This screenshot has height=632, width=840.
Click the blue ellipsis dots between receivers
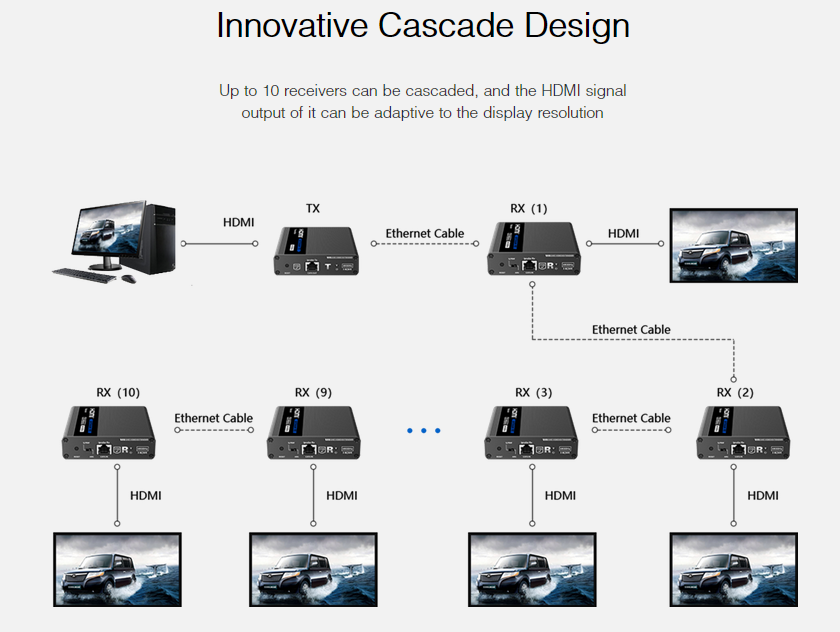click(423, 431)
